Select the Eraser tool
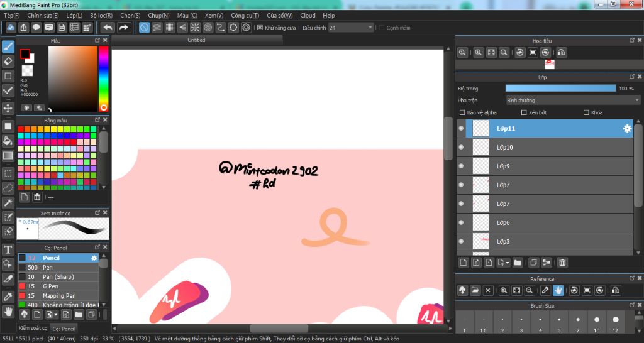The height and width of the screenshot is (343, 644). pos(8,62)
